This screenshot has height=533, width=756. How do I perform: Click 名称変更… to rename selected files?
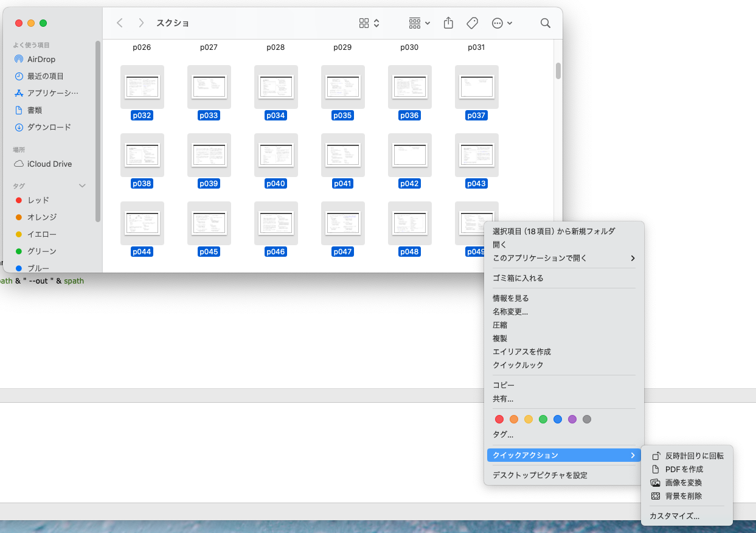click(511, 312)
